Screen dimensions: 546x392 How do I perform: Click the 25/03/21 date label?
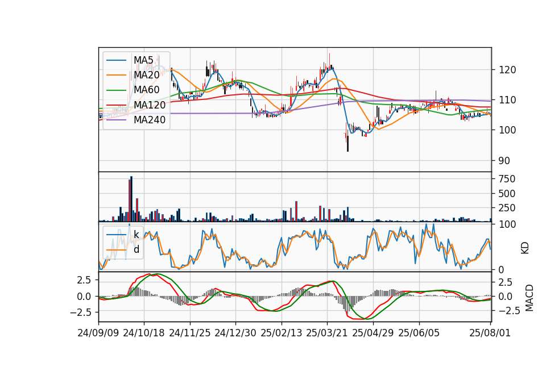[x=327, y=333]
